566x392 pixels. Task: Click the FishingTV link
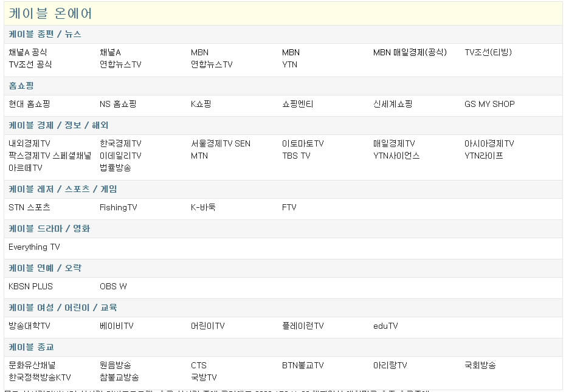click(x=119, y=207)
